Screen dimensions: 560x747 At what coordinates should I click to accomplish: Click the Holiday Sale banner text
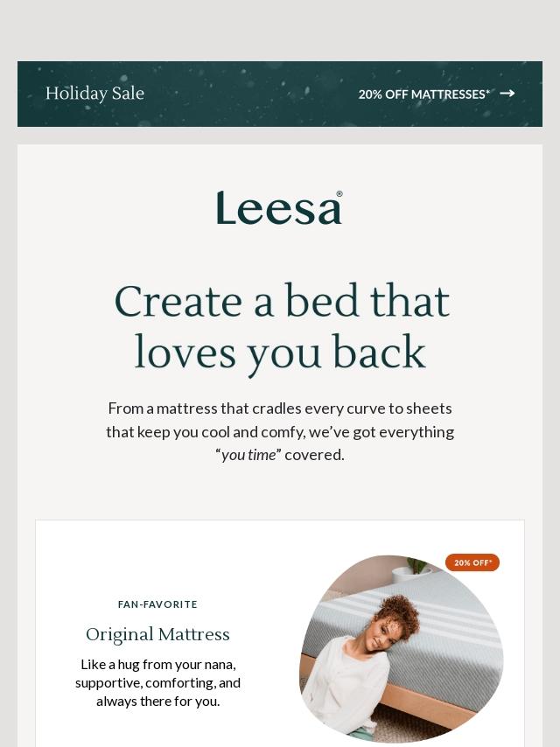click(x=94, y=94)
